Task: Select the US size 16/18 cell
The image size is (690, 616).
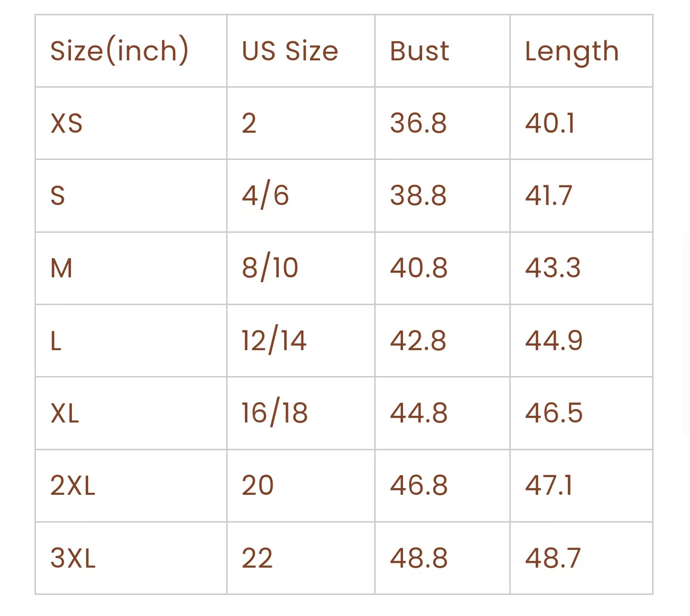Action: (274, 413)
